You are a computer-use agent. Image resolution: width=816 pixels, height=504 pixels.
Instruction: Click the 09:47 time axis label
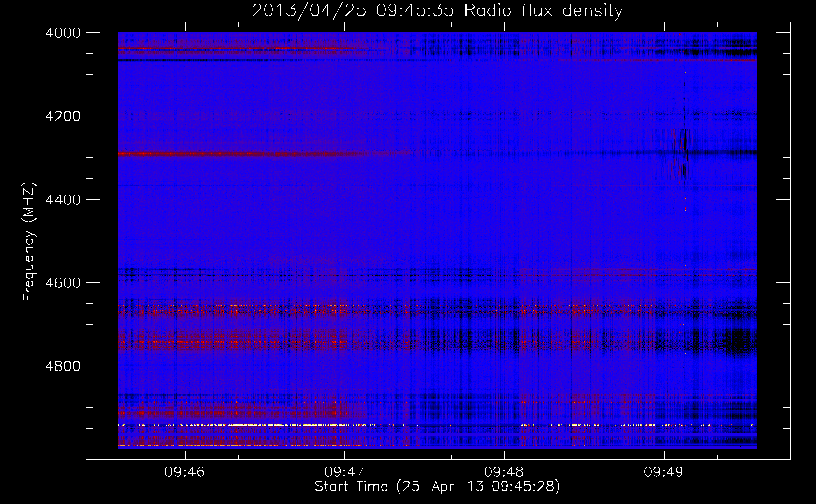pos(344,472)
